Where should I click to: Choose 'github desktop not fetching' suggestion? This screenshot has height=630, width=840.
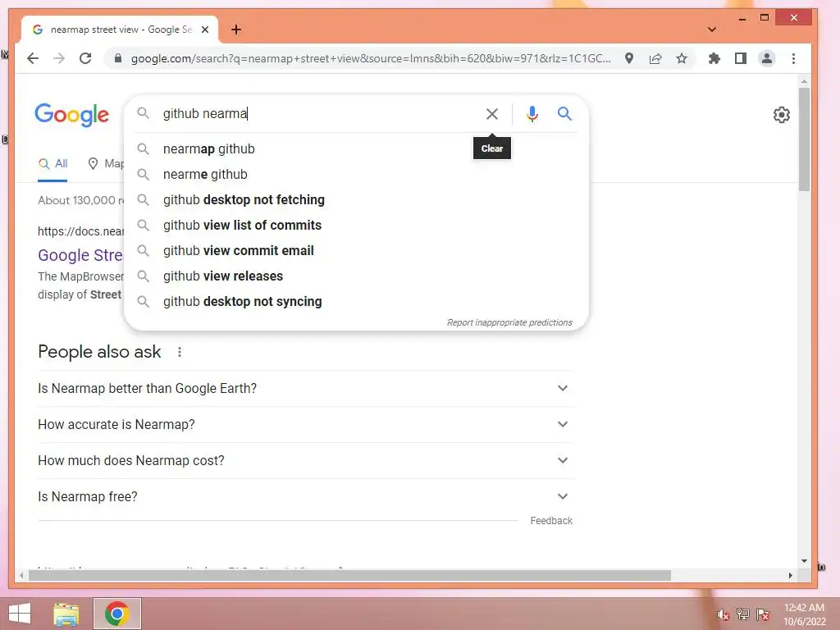356,200
